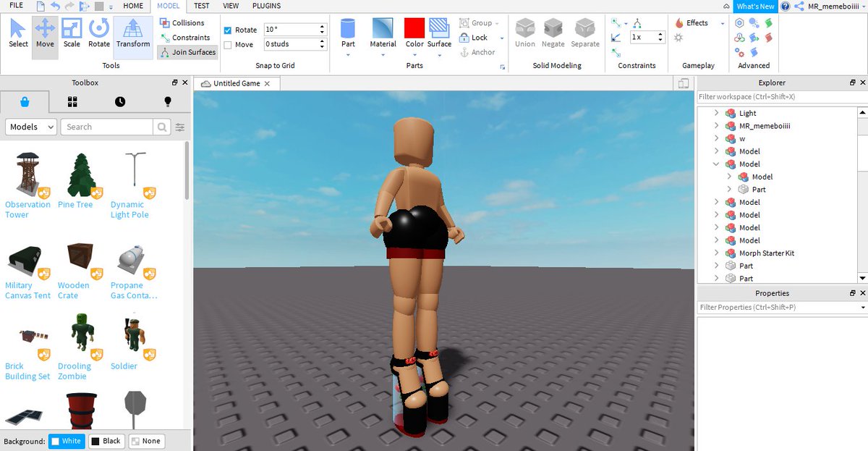This screenshot has height=451, width=868.
Task: Enable the Move snap checkbox
Action: coord(228,45)
